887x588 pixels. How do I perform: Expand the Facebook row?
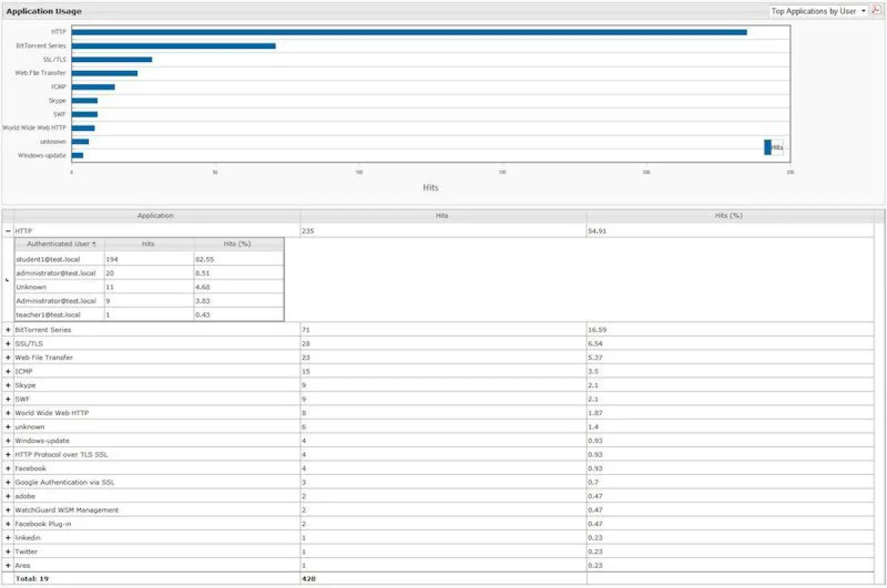[7, 468]
